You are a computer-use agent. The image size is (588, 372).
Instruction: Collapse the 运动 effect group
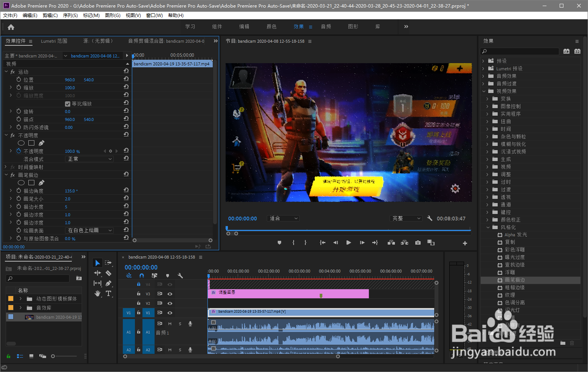(6, 71)
